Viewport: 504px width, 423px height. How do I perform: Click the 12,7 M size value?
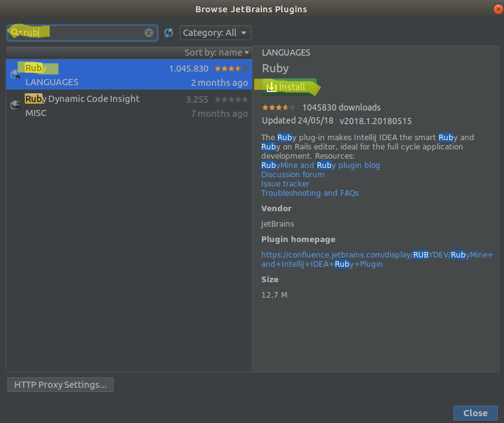[x=274, y=295]
